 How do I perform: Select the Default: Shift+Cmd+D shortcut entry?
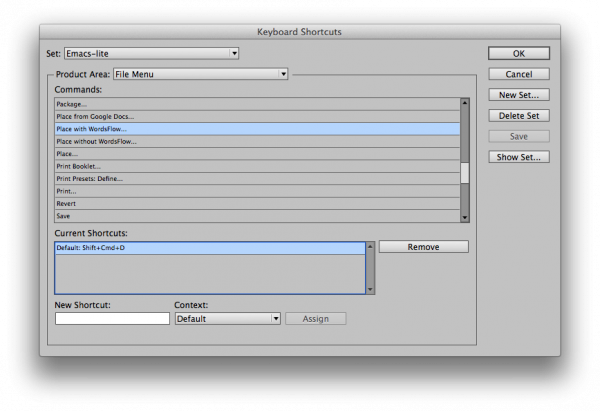(210, 247)
